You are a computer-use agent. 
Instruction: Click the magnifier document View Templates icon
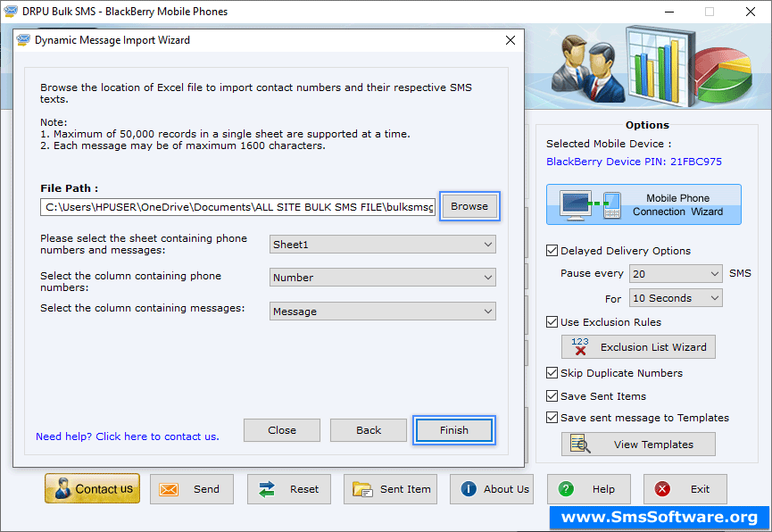pyautogui.click(x=580, y=444)
